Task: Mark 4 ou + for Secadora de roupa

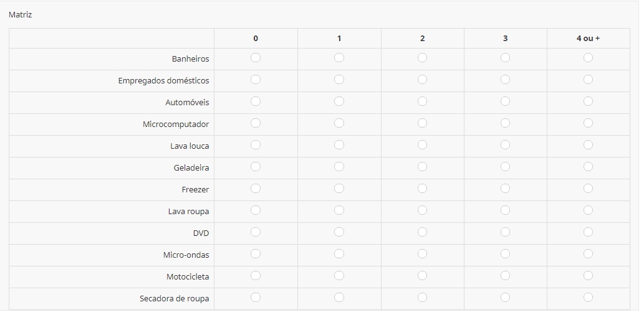Action: point(588,297)
